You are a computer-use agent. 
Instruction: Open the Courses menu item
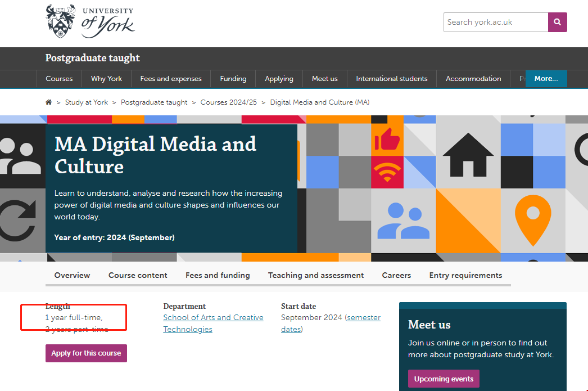click(59, 79)
